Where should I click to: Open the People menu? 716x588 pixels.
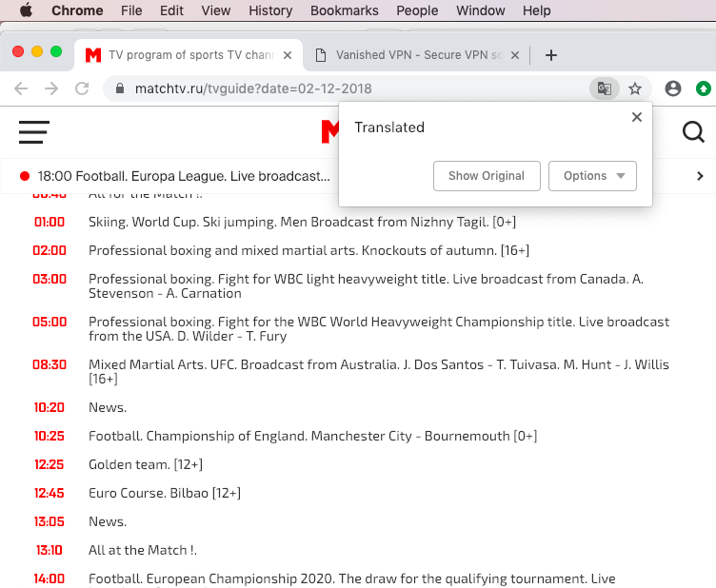417,10
